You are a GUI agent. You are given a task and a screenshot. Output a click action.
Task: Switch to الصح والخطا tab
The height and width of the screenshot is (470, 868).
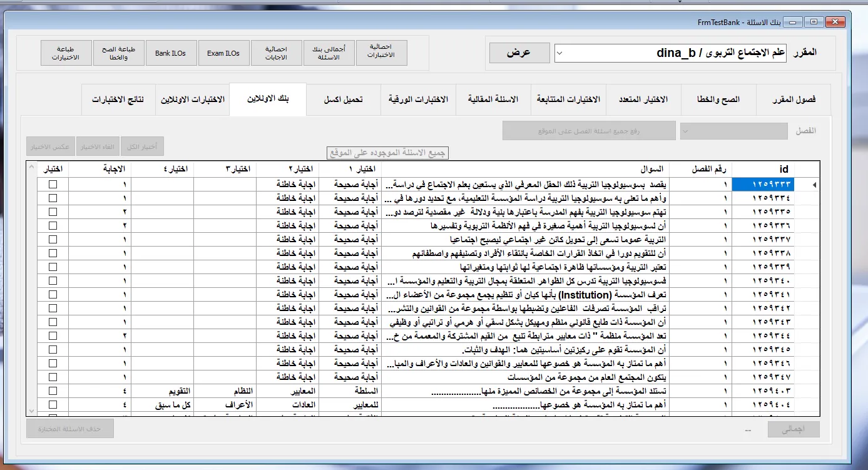pos(719,100)
